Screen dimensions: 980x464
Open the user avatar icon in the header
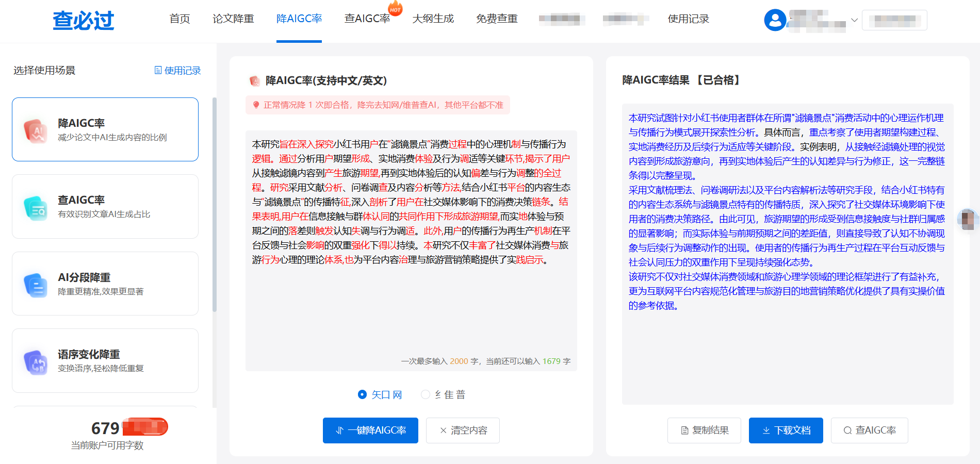point(775,20)
